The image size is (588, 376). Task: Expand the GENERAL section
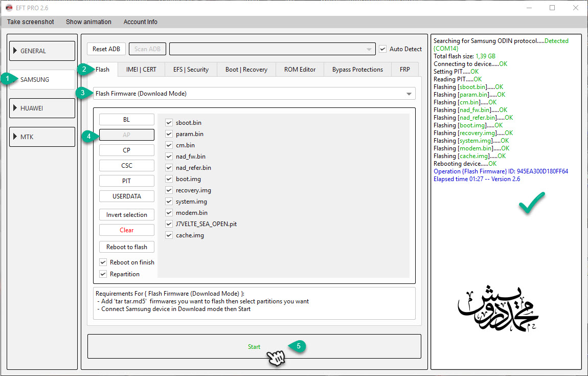coord(42,51)
